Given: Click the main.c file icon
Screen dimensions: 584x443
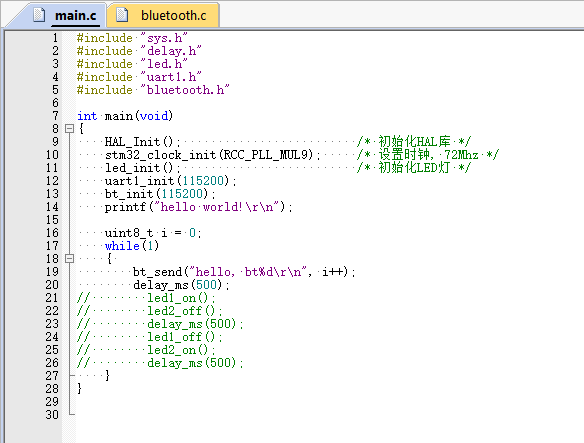Looking at the screenshot, I should pos(39,15).
